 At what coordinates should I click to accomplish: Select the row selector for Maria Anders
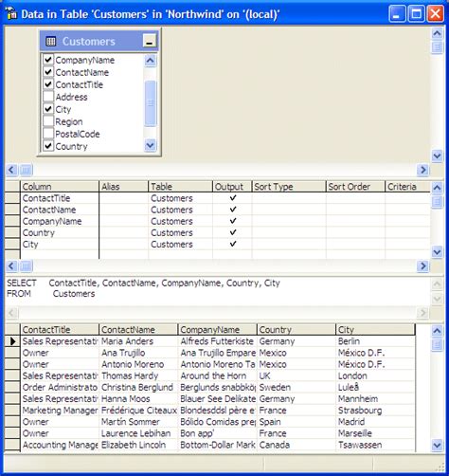pyautogui.click(x=12, y=341)
